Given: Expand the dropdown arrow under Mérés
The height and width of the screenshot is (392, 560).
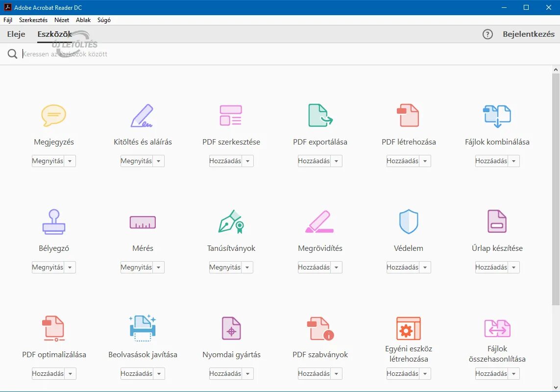Looking at the screenshot, I should 159,267.
